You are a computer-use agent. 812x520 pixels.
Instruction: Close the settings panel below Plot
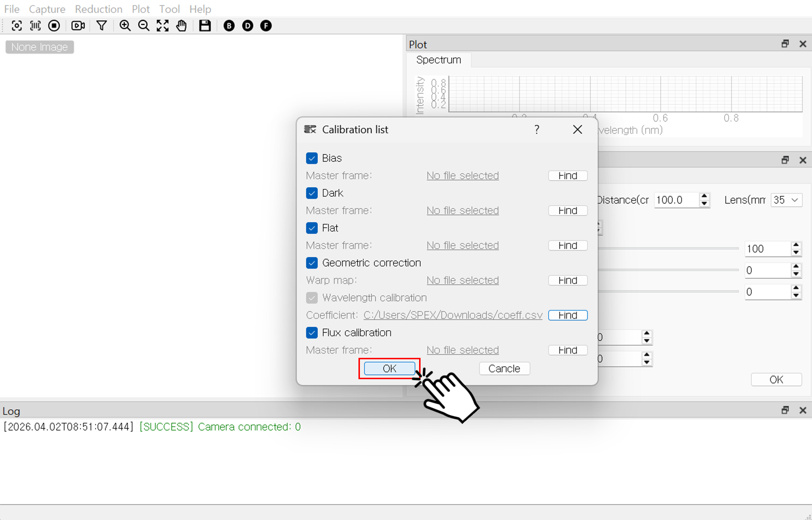click(x=803, y=160)
